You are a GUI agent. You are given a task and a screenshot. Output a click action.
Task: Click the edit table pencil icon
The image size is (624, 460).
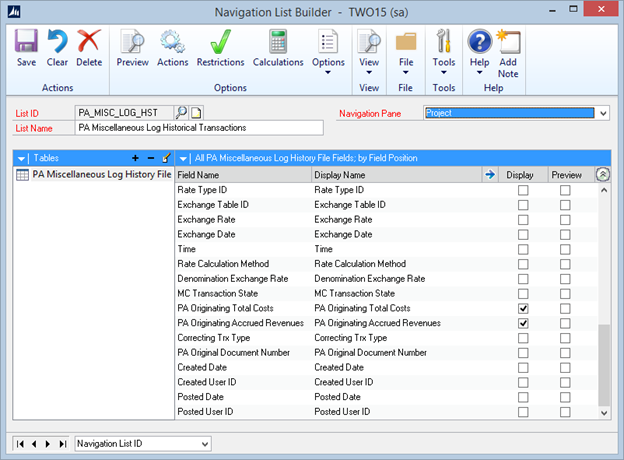(166, 158)
